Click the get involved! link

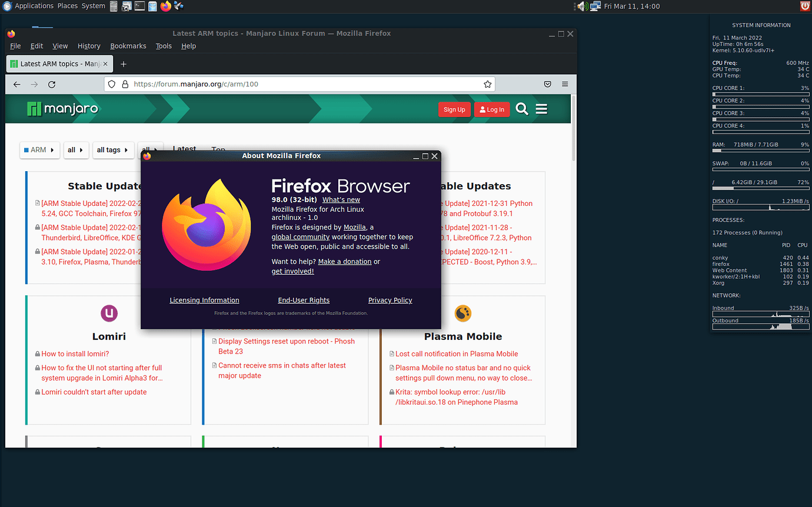pos(292,272)
